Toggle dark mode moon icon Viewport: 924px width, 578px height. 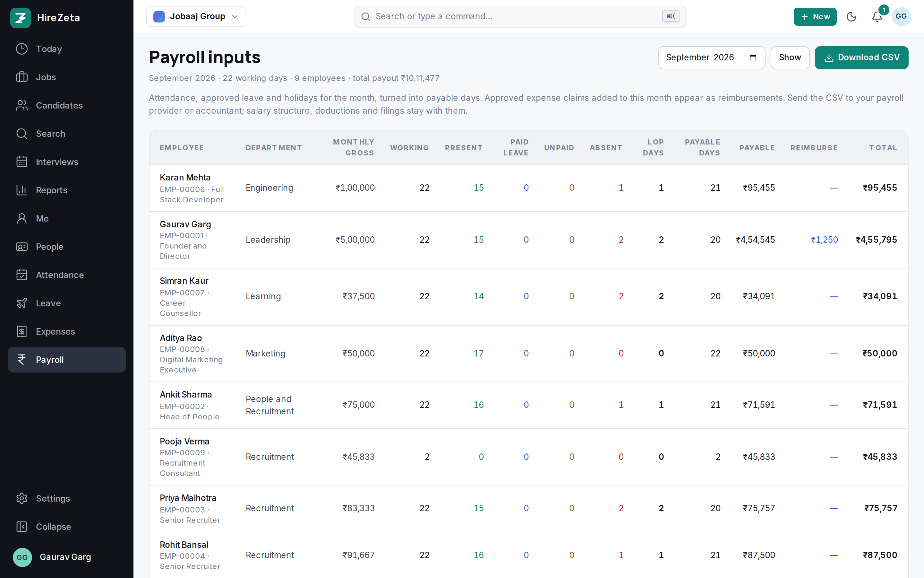[x=851, y=16]
